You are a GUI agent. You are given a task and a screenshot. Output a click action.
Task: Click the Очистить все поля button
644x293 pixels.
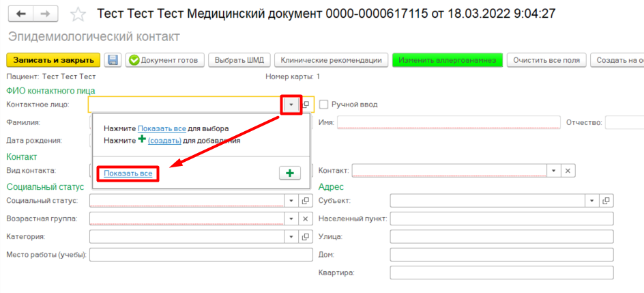(x=546, y=60)
